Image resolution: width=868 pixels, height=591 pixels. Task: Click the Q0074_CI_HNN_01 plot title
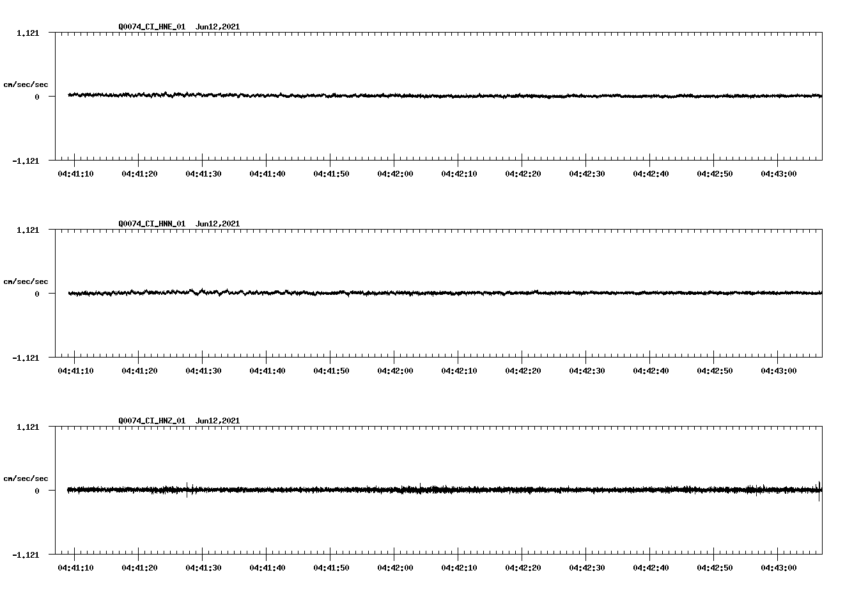(152, 224)
